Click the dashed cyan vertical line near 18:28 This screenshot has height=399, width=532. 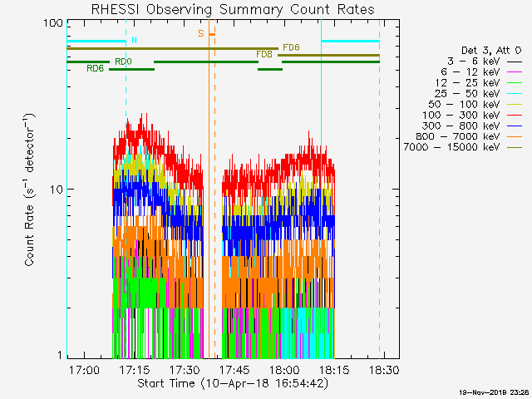379,189
